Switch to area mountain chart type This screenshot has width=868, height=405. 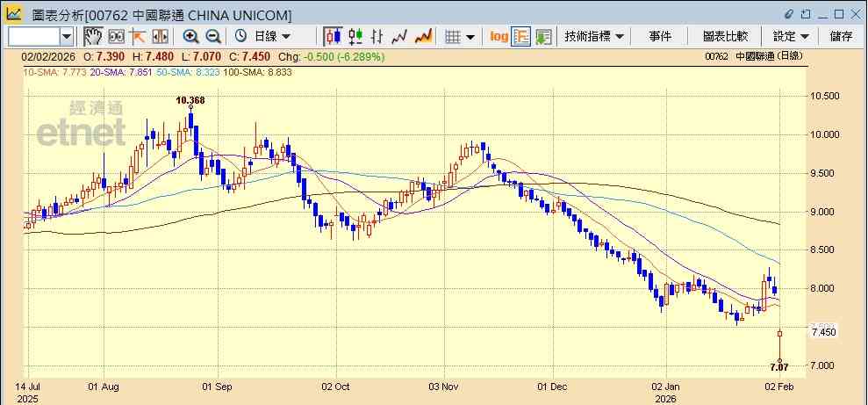pyautogui.click(x=424, y=37)
